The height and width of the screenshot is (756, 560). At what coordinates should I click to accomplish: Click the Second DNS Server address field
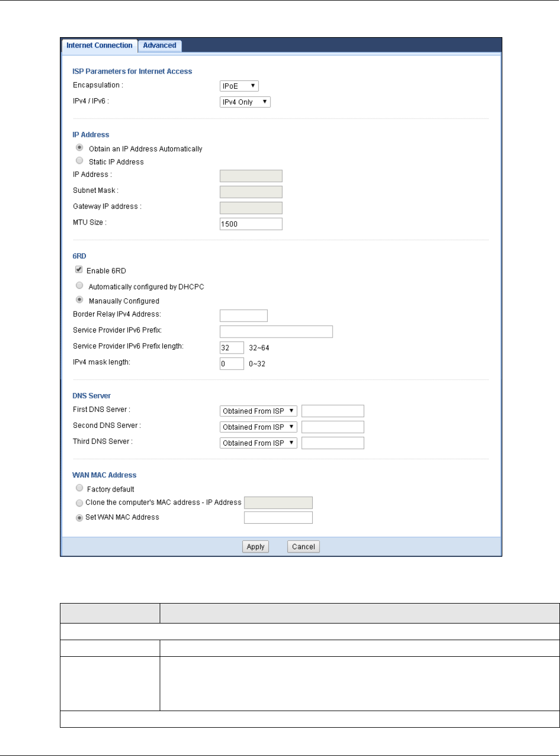(x=333, y=427)
